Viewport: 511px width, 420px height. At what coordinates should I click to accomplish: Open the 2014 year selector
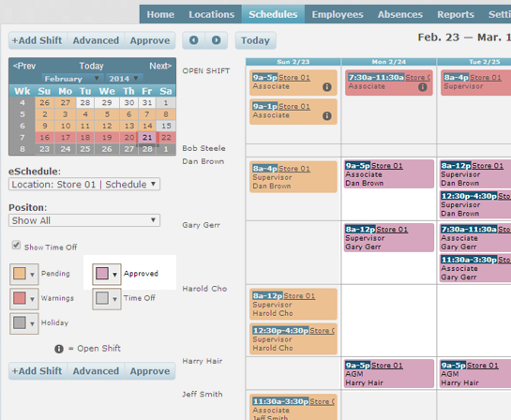pos(124,79)
